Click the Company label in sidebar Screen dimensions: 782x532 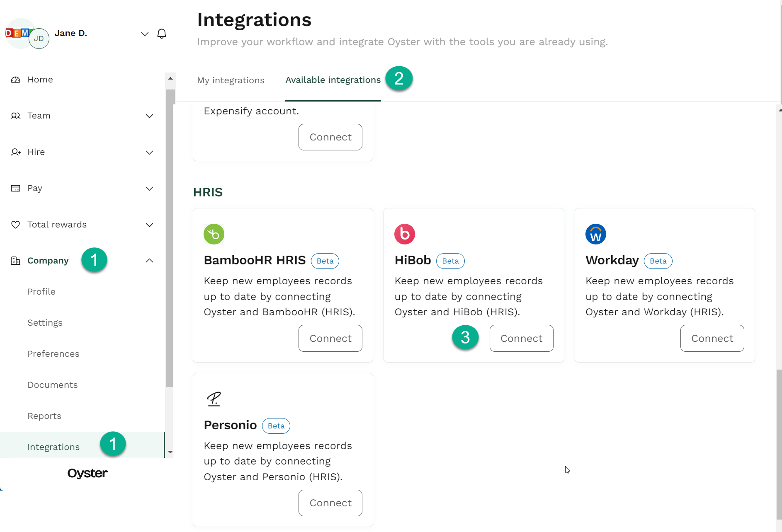pyautogui.click(x=48, y=261)
